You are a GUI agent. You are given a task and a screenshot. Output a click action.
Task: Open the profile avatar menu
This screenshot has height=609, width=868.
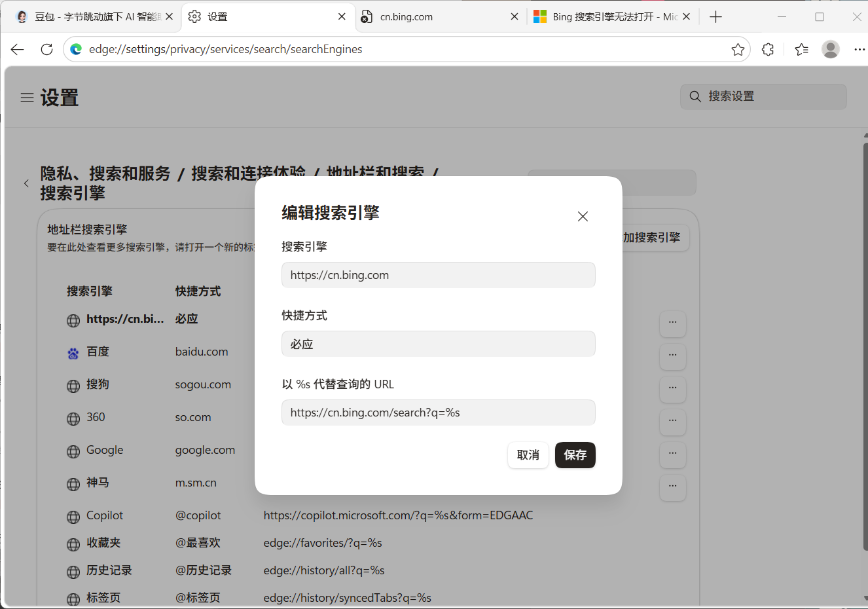tap(831, 49)
